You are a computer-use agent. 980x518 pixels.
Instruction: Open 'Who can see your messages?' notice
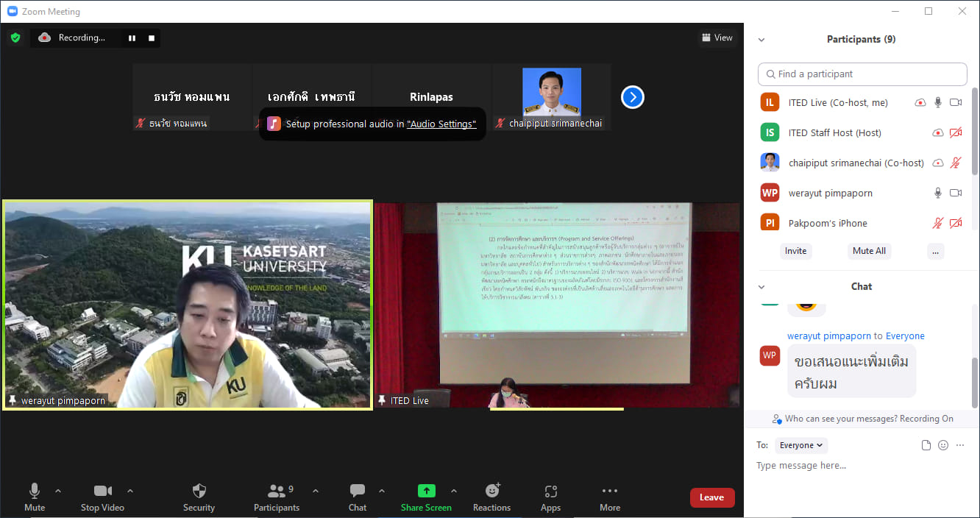[862, 419]
